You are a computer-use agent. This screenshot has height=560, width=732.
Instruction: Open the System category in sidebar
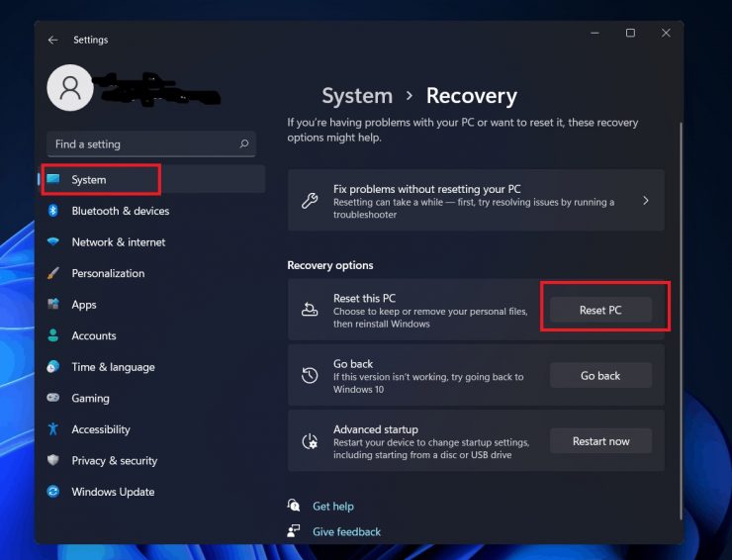[89, 180]
